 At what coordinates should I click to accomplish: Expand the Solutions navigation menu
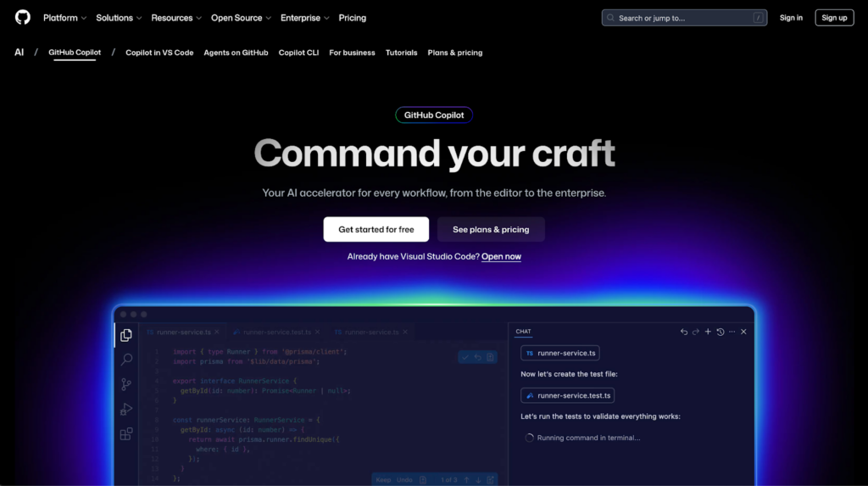tap(119, 18)
